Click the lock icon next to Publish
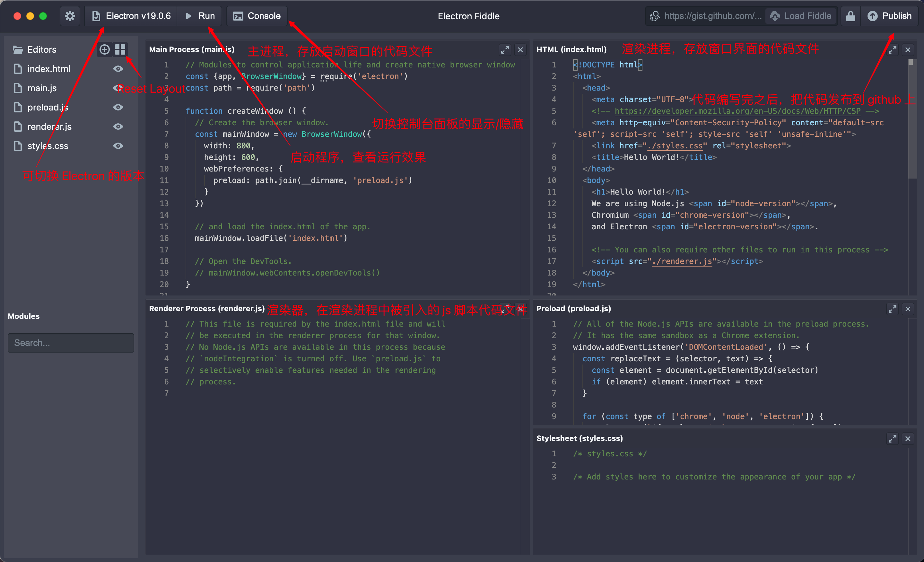This screenshot has height=562, width=924. (x=850, y=16)
